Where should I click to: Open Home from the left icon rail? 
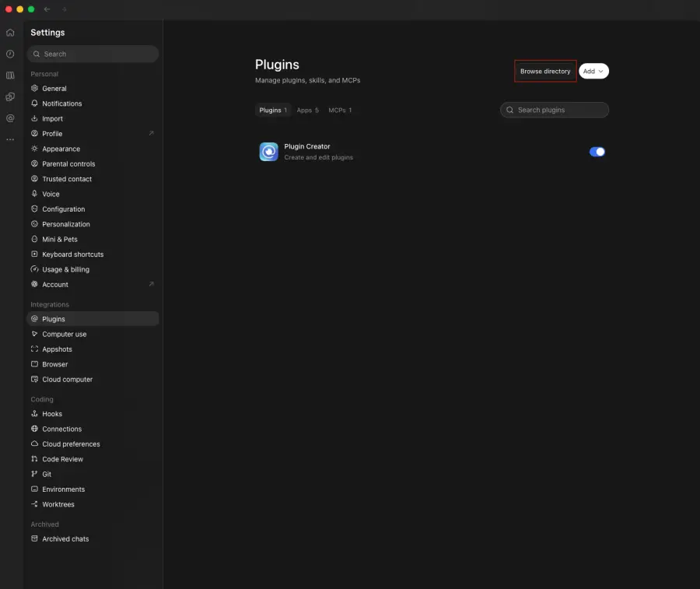point(10,33)
